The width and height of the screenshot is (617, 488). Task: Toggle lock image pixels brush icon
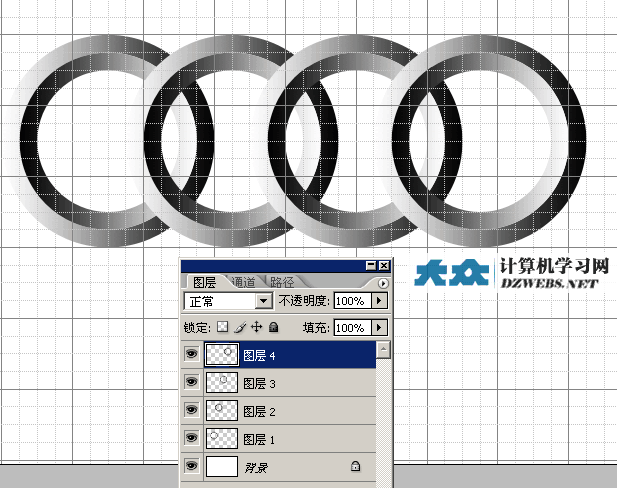click(240, 327)
